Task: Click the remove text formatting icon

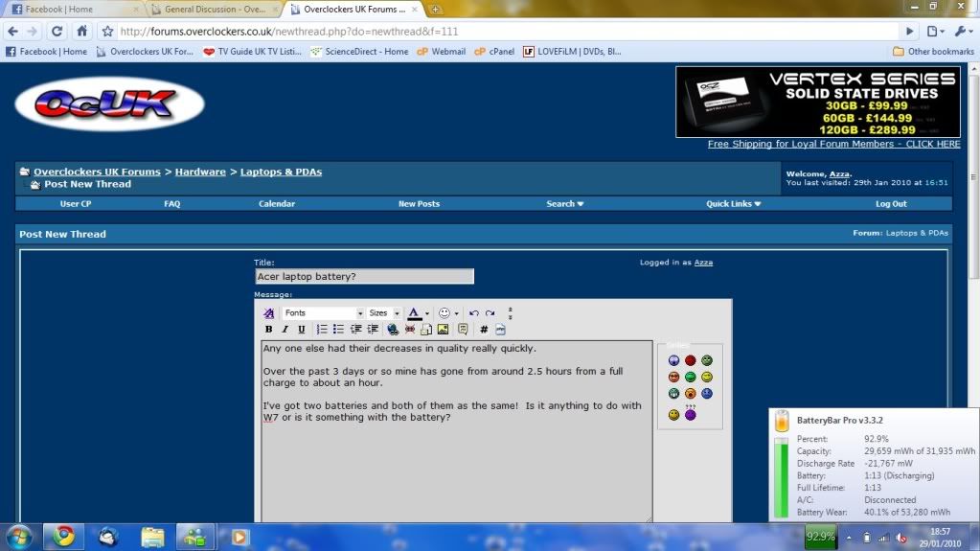Action: (x=269, y=313)
